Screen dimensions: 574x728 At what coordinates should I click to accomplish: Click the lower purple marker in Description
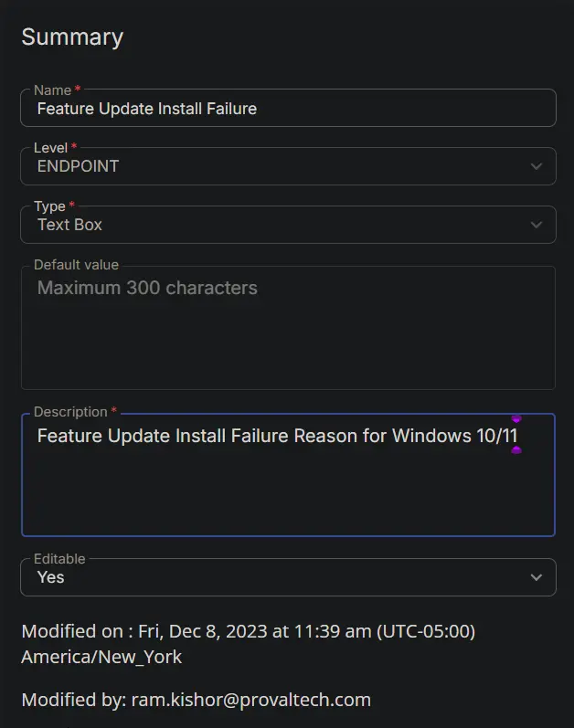[516, 450]
